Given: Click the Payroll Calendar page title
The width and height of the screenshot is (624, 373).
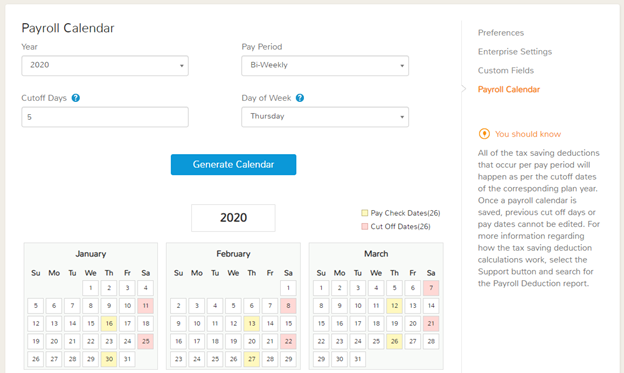Looking at the screenshot, I should [68, 28].
